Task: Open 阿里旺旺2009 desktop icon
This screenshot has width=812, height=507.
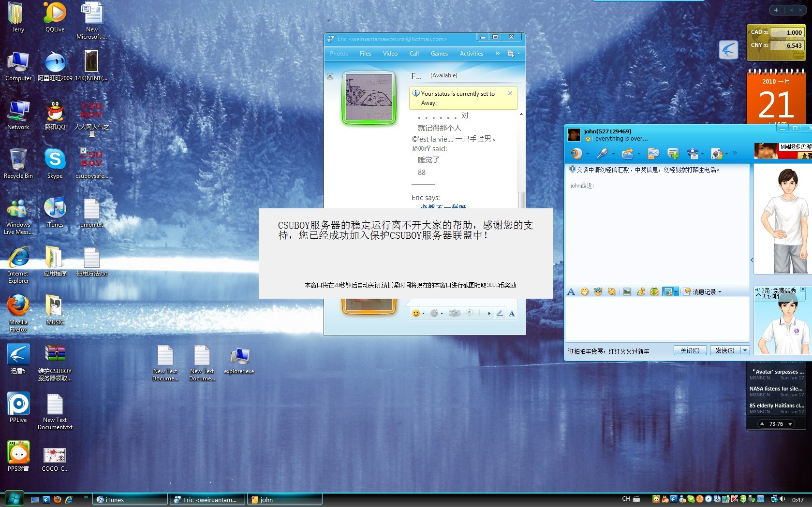Action: [x=55, y=66]
